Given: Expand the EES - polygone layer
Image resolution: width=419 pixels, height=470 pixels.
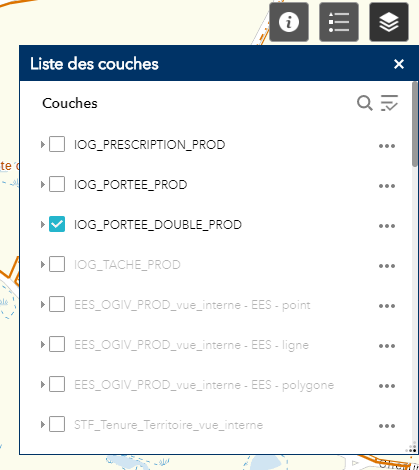Looking at the screenshot, I should click(43, 384).
